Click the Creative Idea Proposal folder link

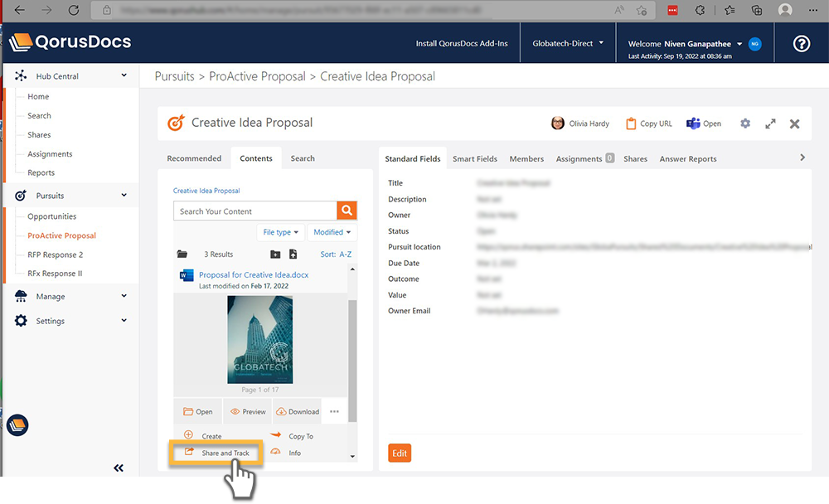[206, 191]
